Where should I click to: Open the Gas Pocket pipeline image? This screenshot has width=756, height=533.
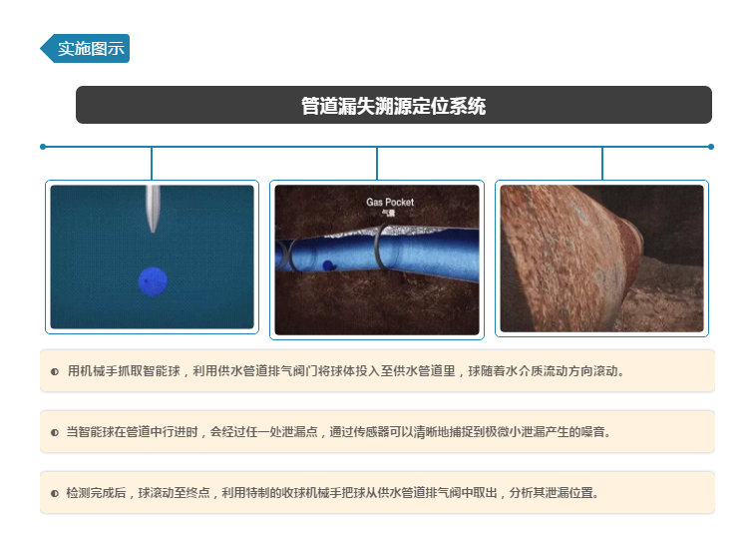[377, 257]
